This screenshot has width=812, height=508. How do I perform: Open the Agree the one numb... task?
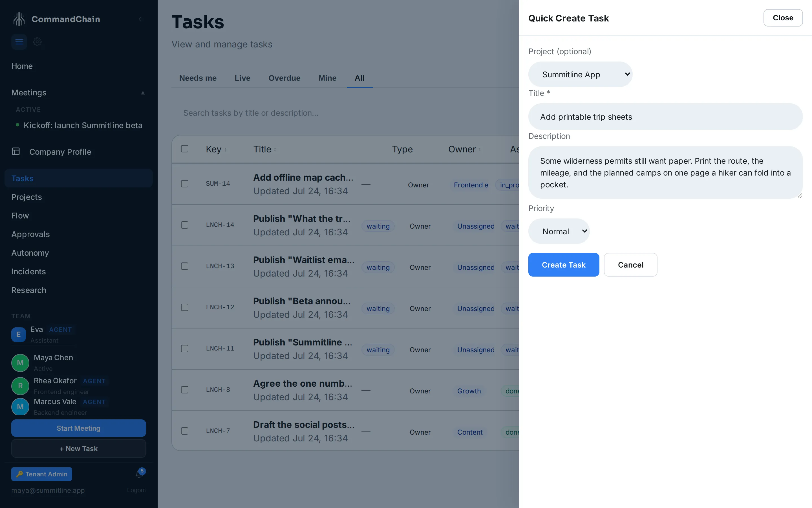(x=303, y=384)
